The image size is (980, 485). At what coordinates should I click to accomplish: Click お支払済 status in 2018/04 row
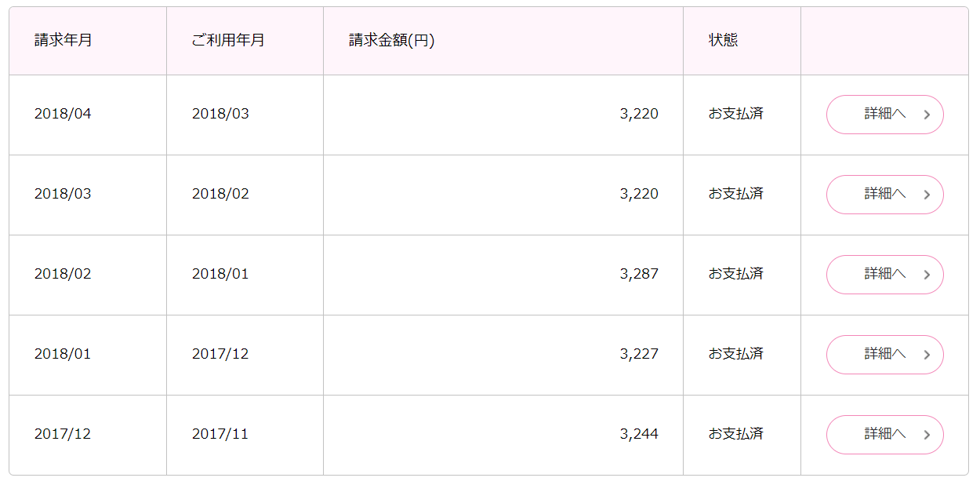pos(736,114)
